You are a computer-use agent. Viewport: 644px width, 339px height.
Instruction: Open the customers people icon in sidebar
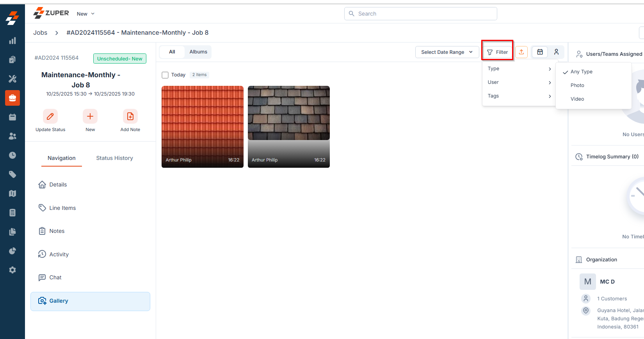point(12,136)
